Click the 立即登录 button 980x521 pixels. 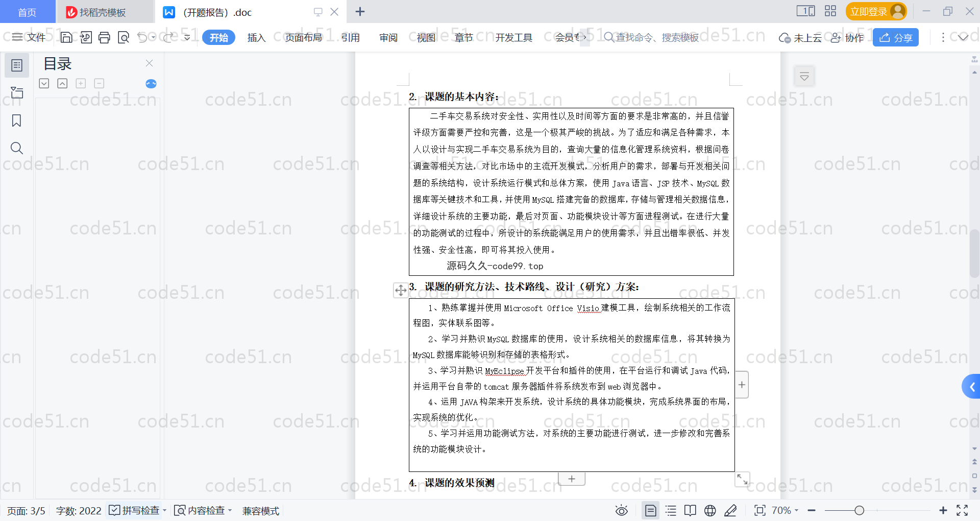[876, 11]
